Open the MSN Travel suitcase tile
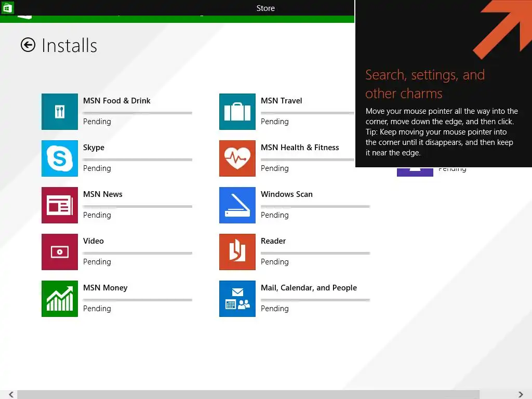The image size is (532, 399). tap(237, 112)
